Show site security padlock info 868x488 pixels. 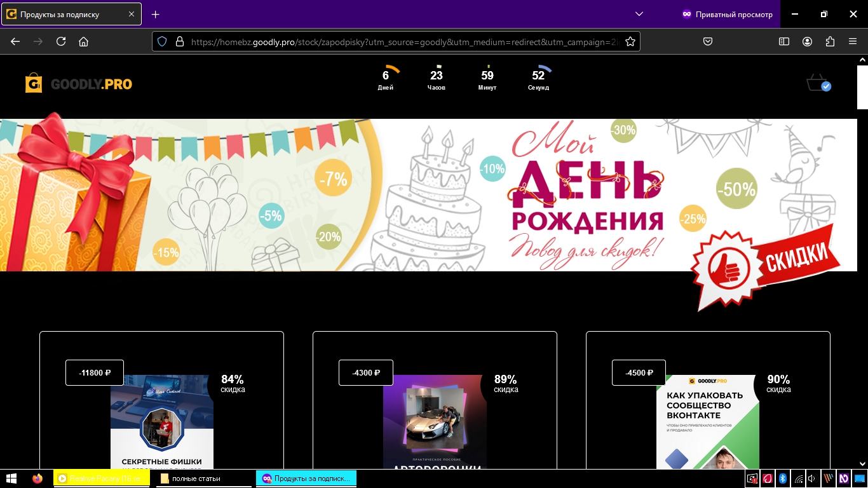pyautogui.click(x=179, y=41)
